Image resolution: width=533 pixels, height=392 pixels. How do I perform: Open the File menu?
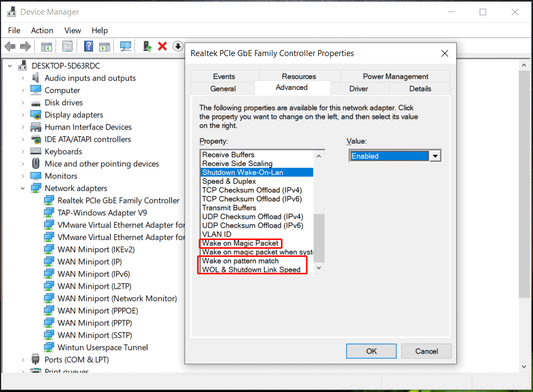tap(14, 30)
